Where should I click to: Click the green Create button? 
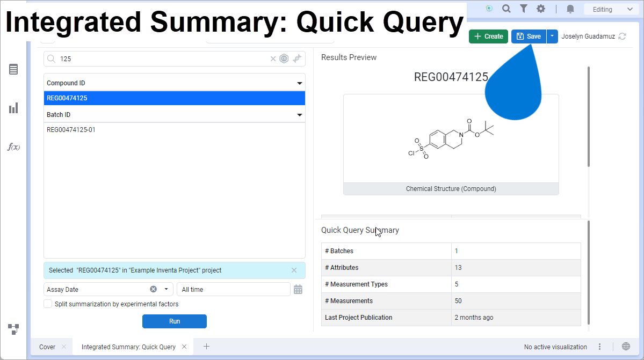[488, 36]
